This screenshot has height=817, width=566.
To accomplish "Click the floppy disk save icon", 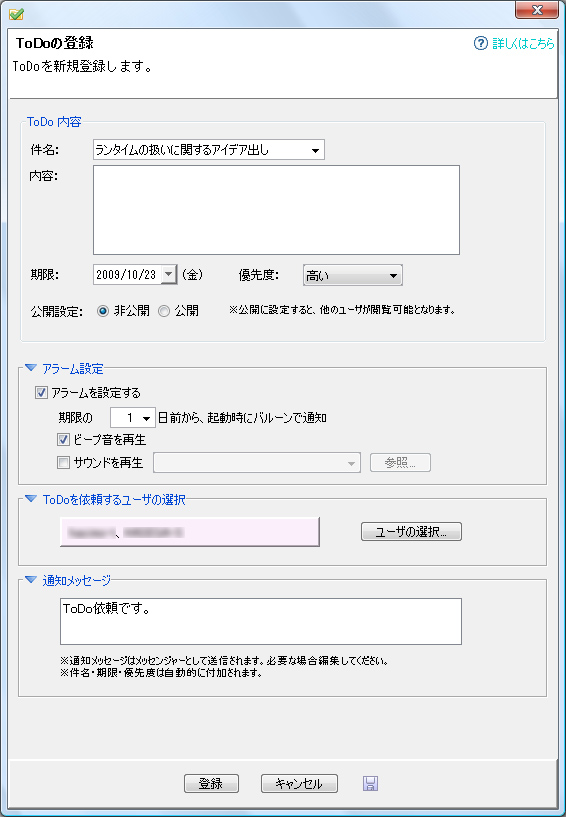I will tap(370, 783).
